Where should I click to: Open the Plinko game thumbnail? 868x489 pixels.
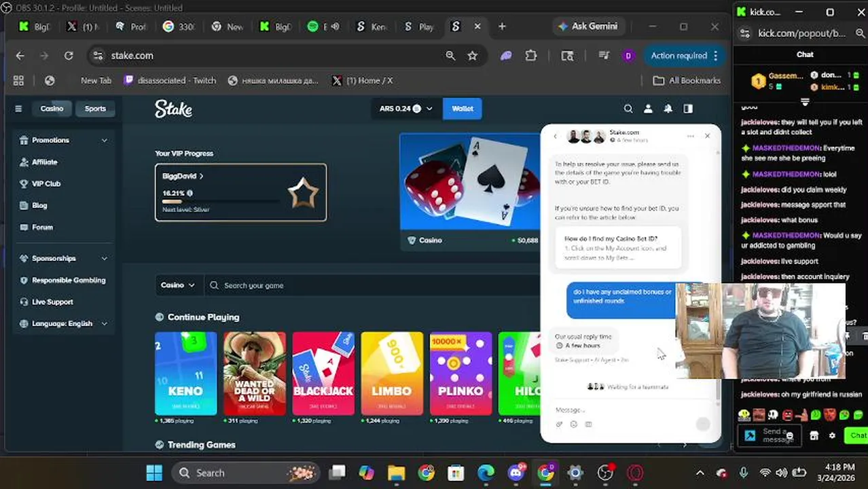coord(460,373)
